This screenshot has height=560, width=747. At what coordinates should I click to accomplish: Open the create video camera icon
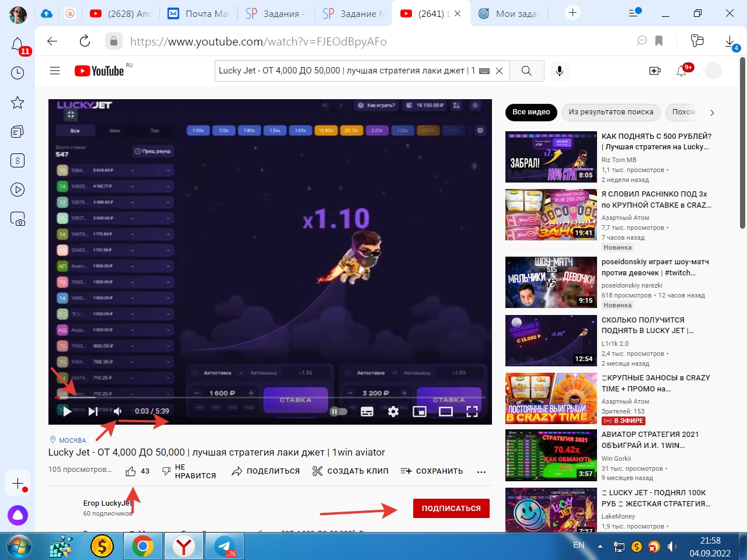pyautogui.click(x=655, y=71)
